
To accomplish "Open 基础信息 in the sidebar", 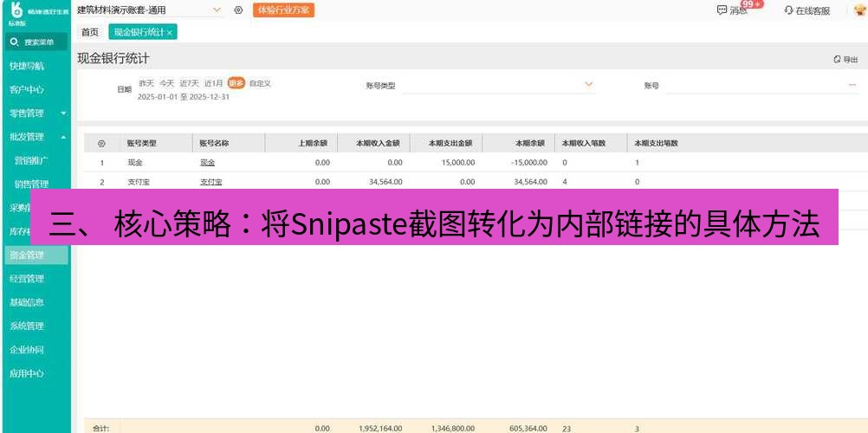I will coord(27,302).
